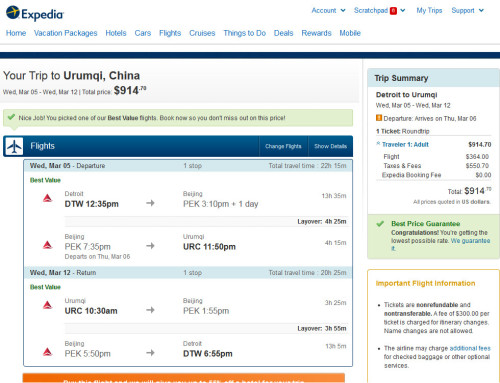
Task: Open Things to Do in navigation
Action: 245,33
